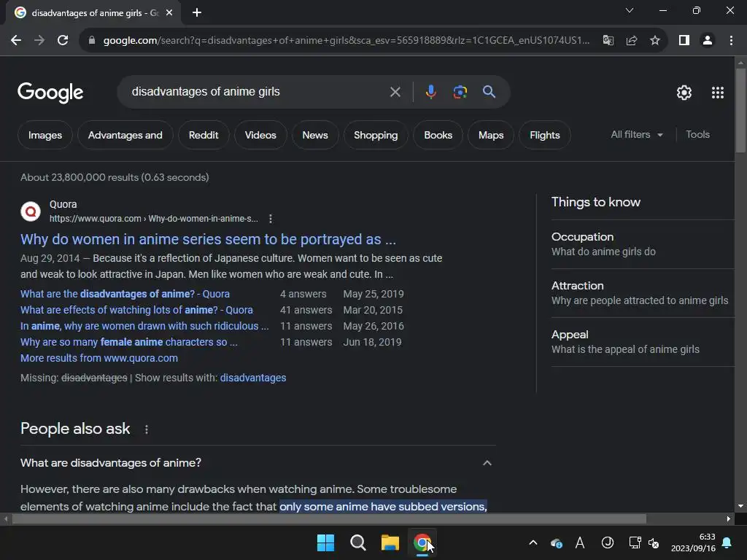747x560 pixels.
Task: Select the Images filter chip
Action: coord(45,135)
